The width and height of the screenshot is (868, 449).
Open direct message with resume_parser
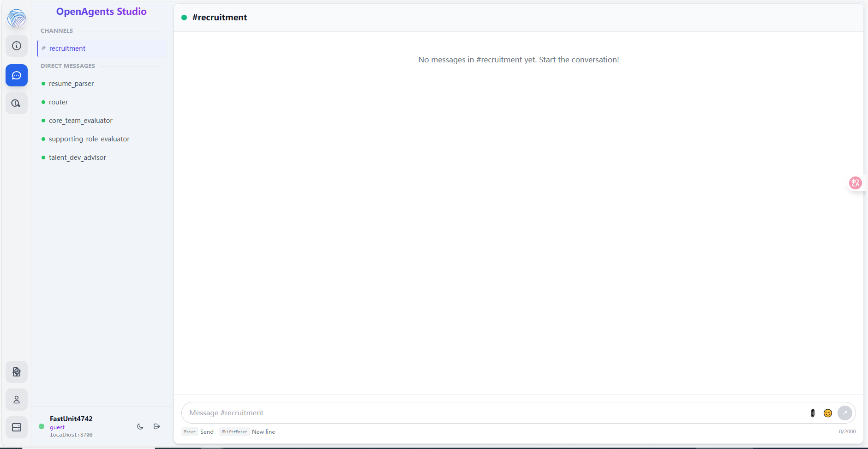[x=102, y=84]
